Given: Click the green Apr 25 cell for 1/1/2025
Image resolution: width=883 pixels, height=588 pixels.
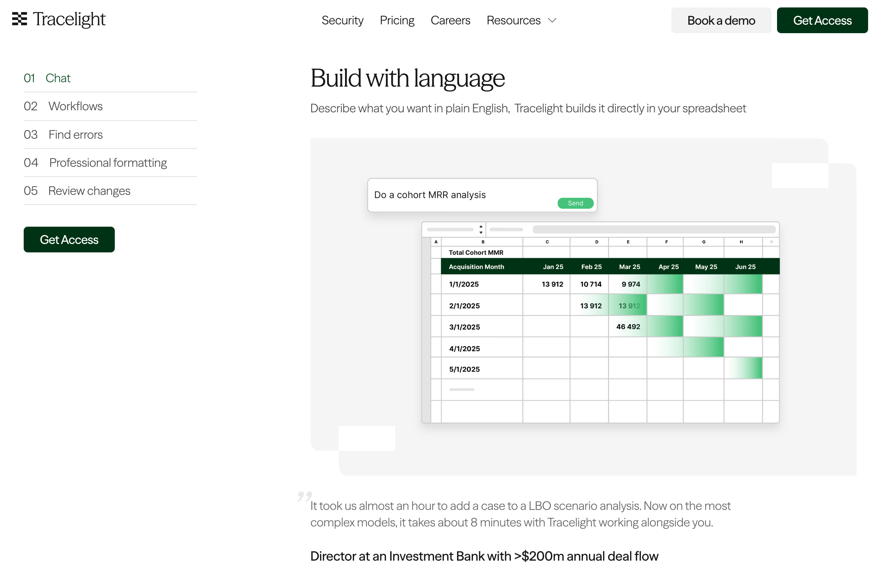Looking at the screenshot, I should pos(665,284).
